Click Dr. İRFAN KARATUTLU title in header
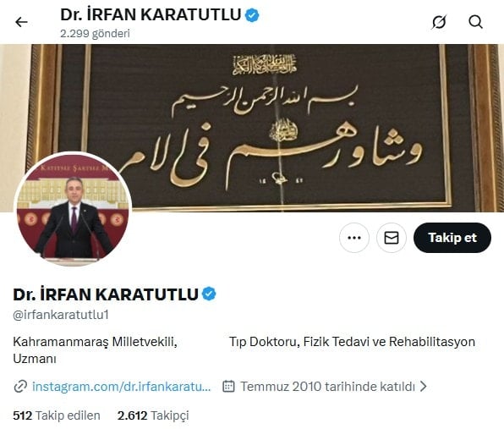This screenshot has height=429, width=504. coord(151,14)
